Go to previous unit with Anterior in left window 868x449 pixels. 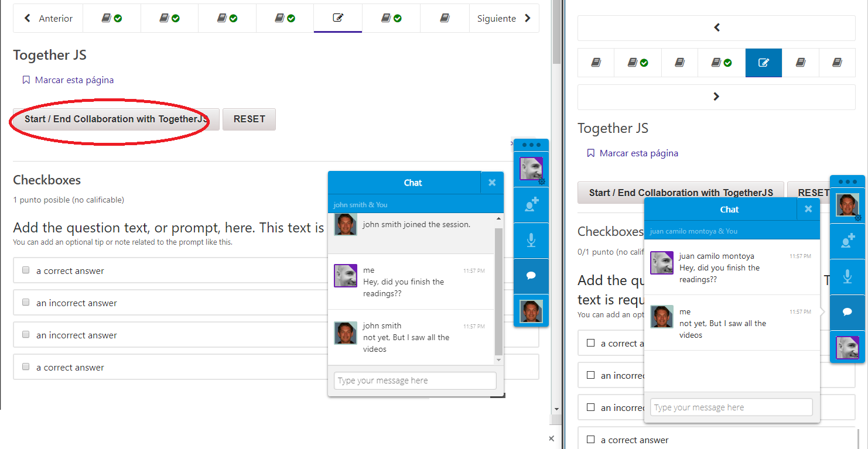[x=48, y=18]
